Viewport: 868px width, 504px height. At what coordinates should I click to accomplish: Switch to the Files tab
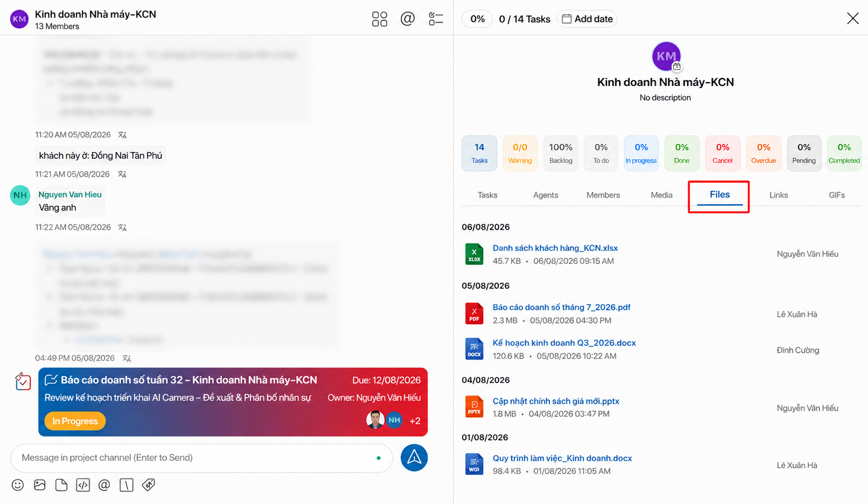click(720, 195)
